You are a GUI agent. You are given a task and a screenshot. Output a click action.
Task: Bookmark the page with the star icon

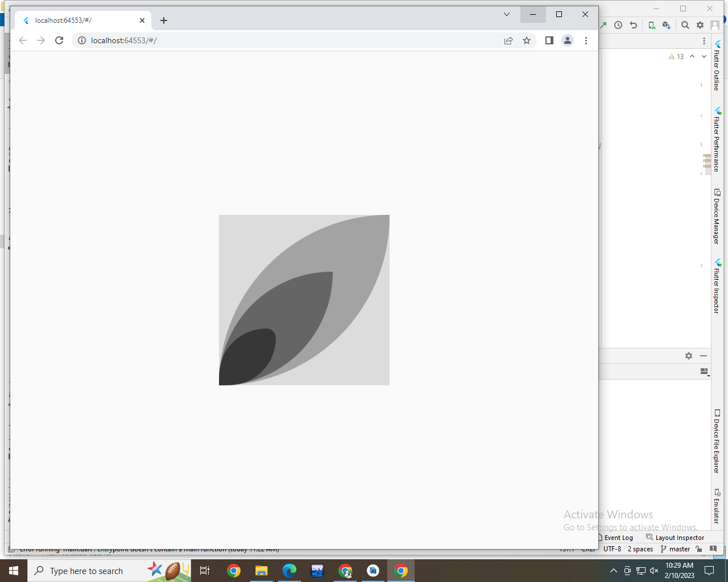(527, 40)
